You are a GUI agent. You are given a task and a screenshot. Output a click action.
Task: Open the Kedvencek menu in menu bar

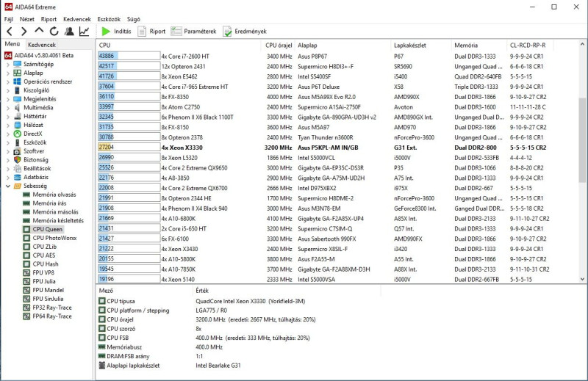tap(77, 19)
